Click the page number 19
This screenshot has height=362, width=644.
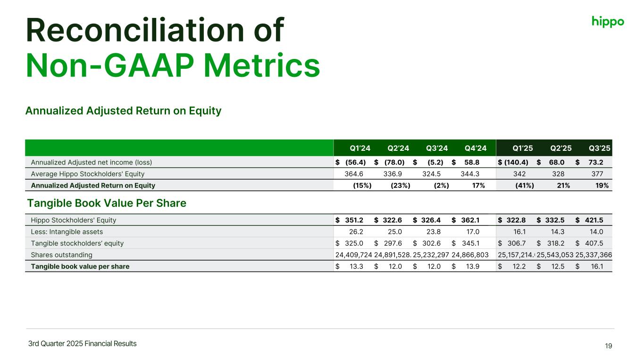tap(608, 346)
